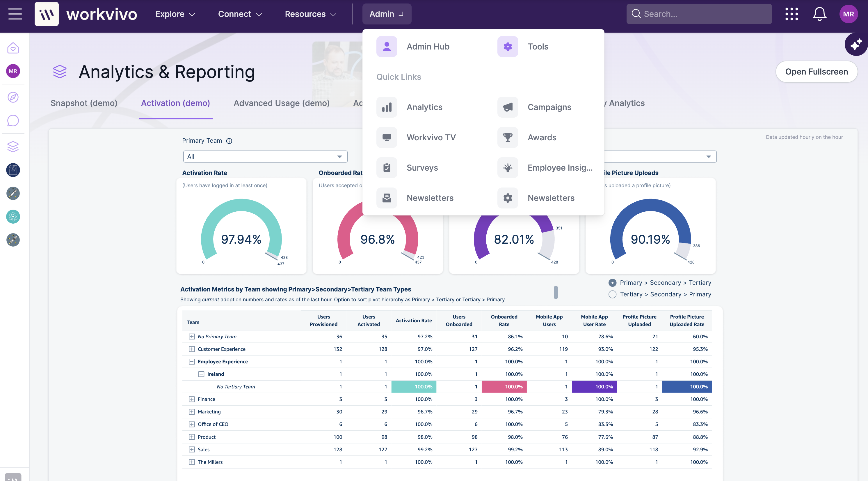Screen dimensions: 868x481
Task: Open the hamburger navigation menu
Action: tap(15, 14)
